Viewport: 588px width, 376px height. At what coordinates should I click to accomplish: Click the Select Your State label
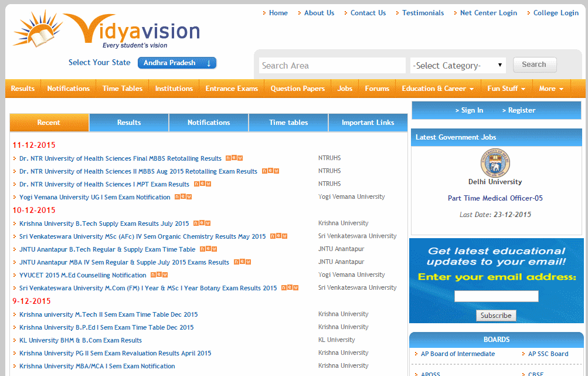click(x=100, y=63)
